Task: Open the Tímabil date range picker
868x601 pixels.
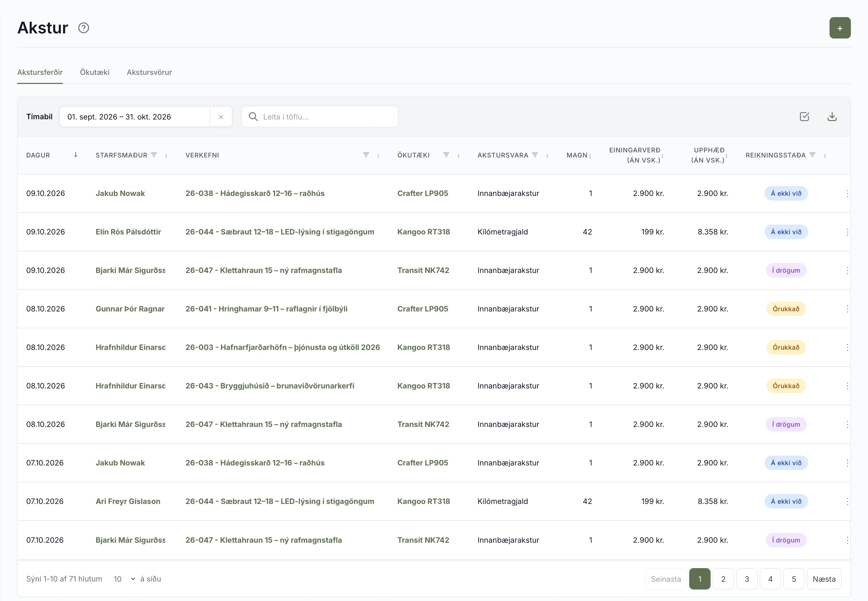Action: (134, 117)
